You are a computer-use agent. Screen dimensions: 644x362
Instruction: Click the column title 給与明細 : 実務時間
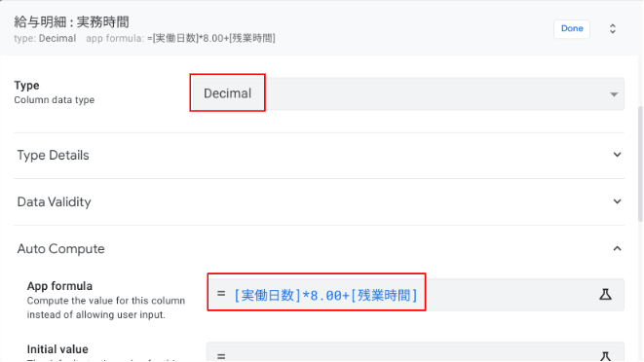(x=71, y=21)
